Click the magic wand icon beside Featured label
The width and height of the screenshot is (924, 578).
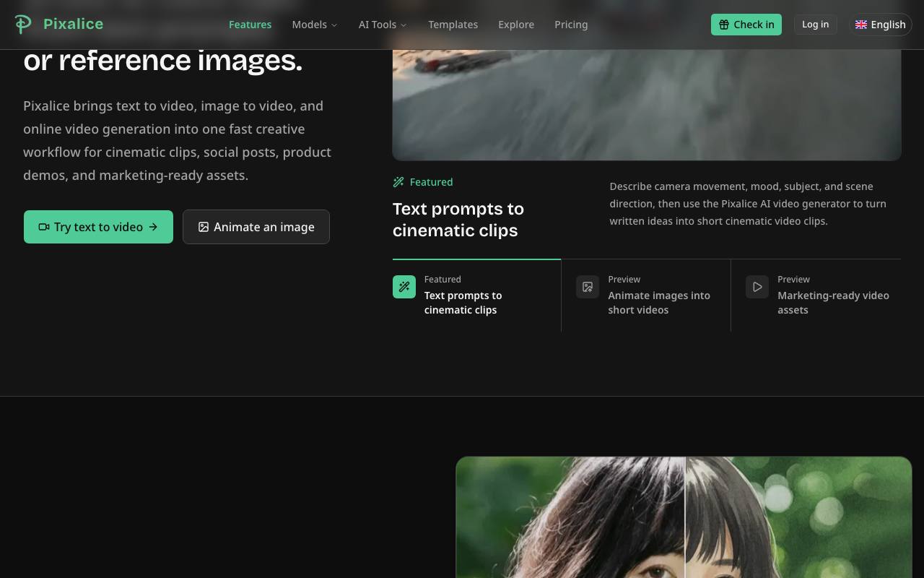(x=398, y=182)
